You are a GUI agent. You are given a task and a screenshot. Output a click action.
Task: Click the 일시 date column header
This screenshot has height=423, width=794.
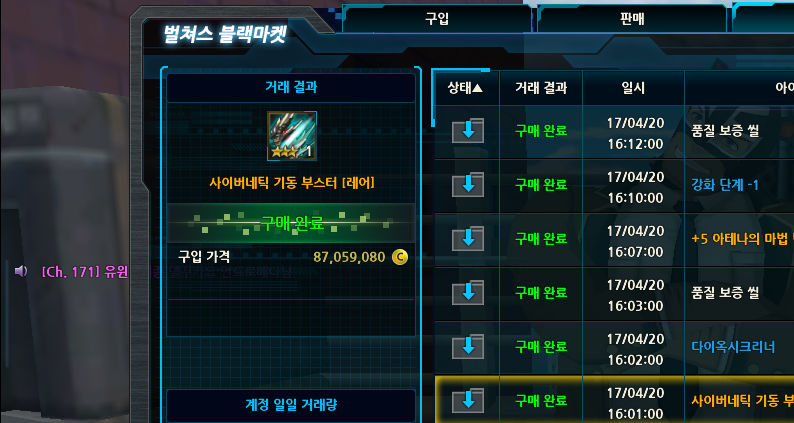[x=633, y=88]
